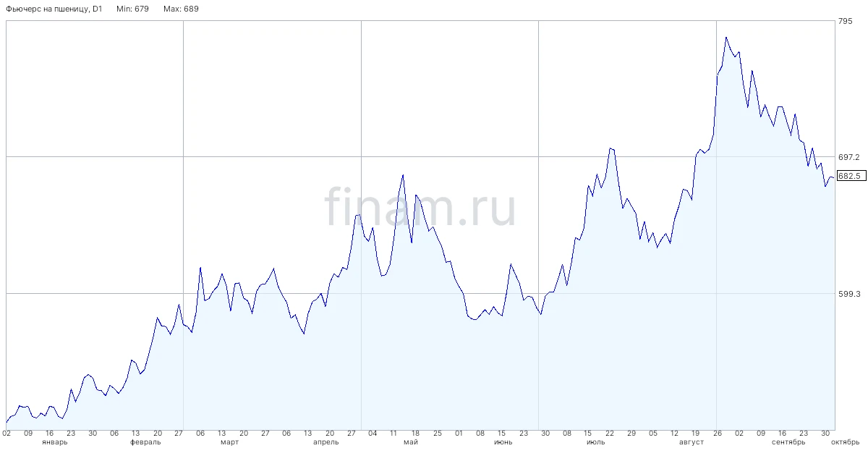Click the date tick label '19'
Viewport: 868px width, 456px height.
(x=696, y=434)
